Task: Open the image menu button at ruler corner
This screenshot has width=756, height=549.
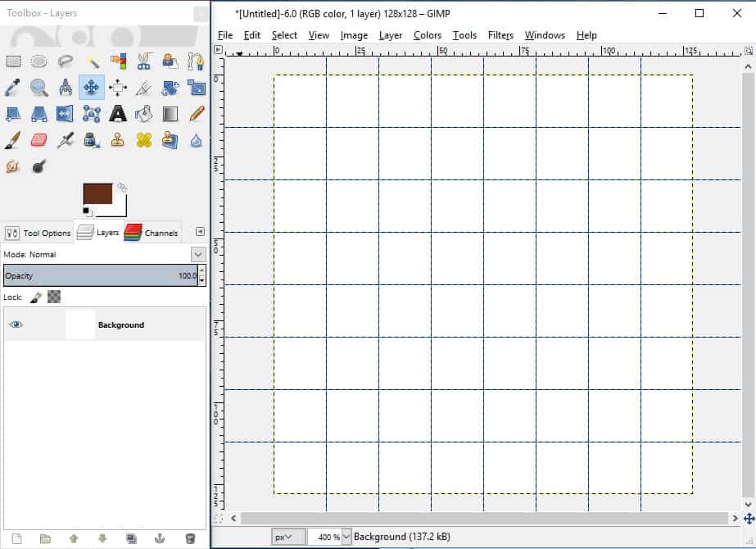Action: [219, 49]
